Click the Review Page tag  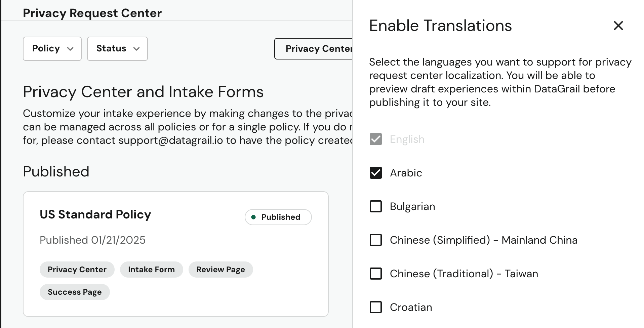220,269
